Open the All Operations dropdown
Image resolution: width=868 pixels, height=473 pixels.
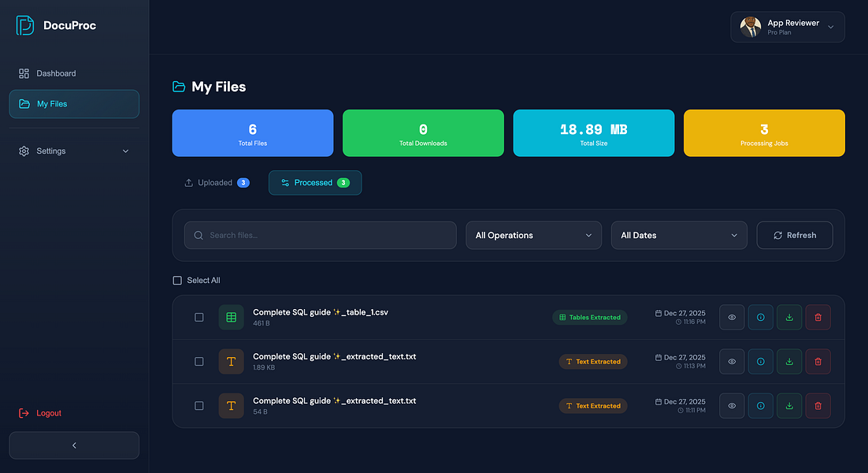[x=533, y=236]
